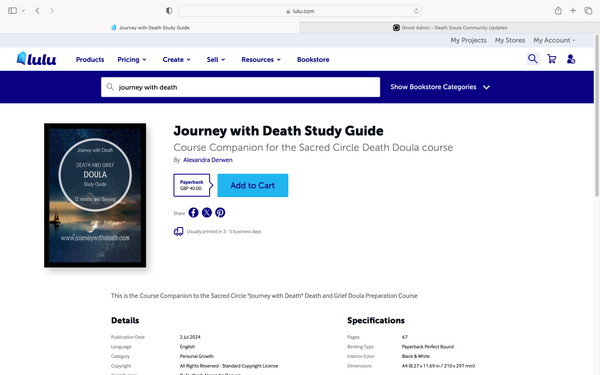Viewport: 600px width, 375px height.
Task: Open the Products menu item
Action: click(90, 60)
